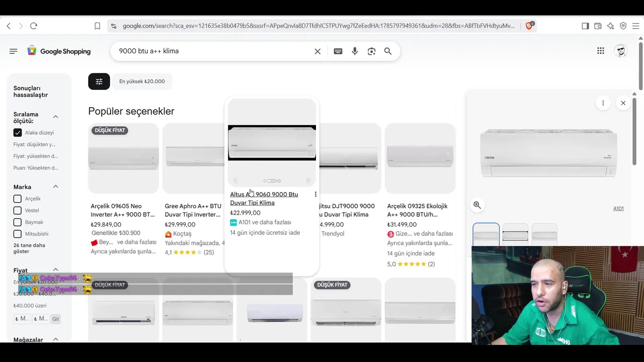Sort by 'Puan: Yüksekten düşüğe'
The height and width of the screenshot is (362, 644).
pyautogui.click(x=36, y=168)
